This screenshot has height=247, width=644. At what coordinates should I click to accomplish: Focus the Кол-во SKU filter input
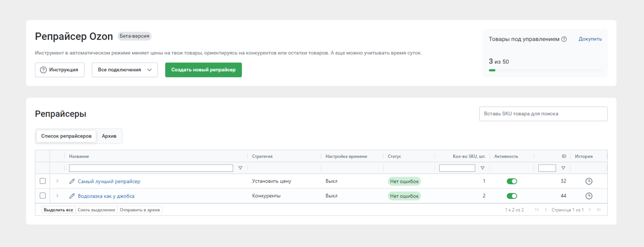[457, 168]
